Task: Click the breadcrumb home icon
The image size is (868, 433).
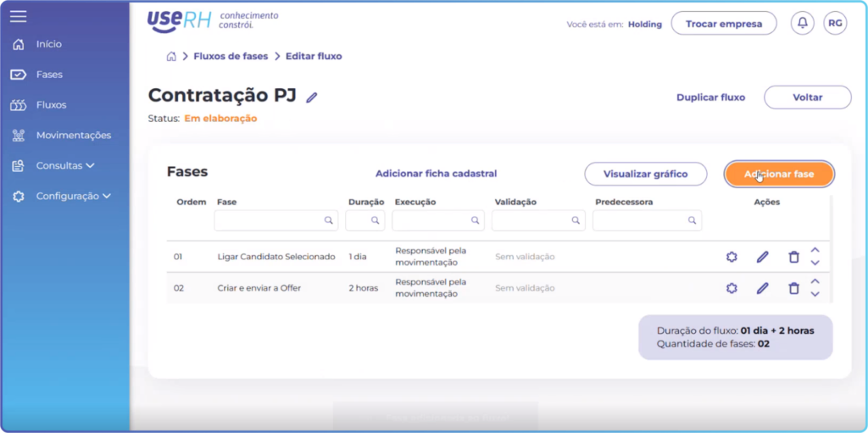Action: (x=171, y=57)
